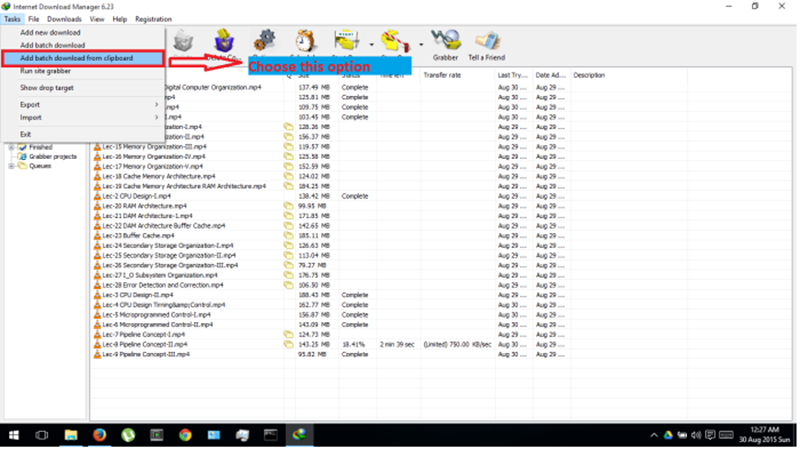The width and height of the screenshot is (800, 449).
Task: Click the greyed Delete toolbar icon
Action: 183,41
